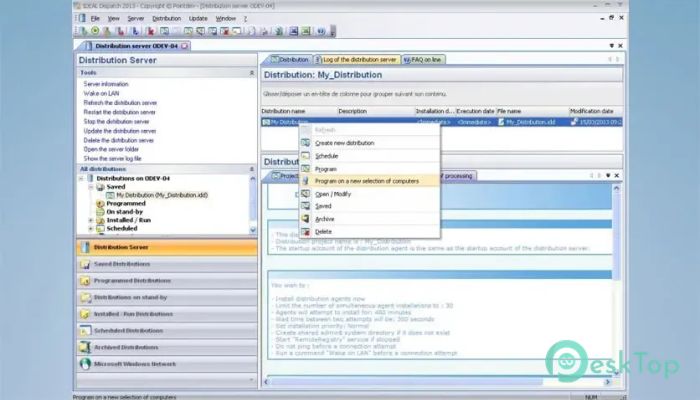Click the lower panel horizontal scroll-right arrow
Viewport: 700px width, 400px height.
607,382
